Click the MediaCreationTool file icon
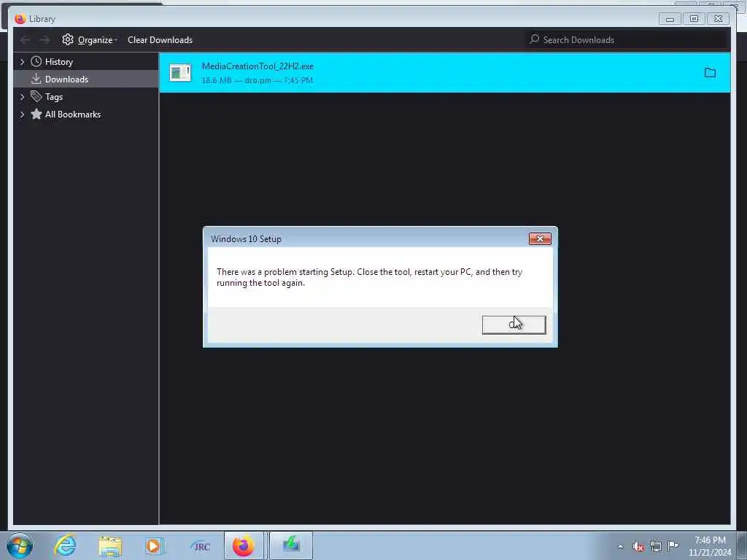The image size is (747, 560). (180, 73)
